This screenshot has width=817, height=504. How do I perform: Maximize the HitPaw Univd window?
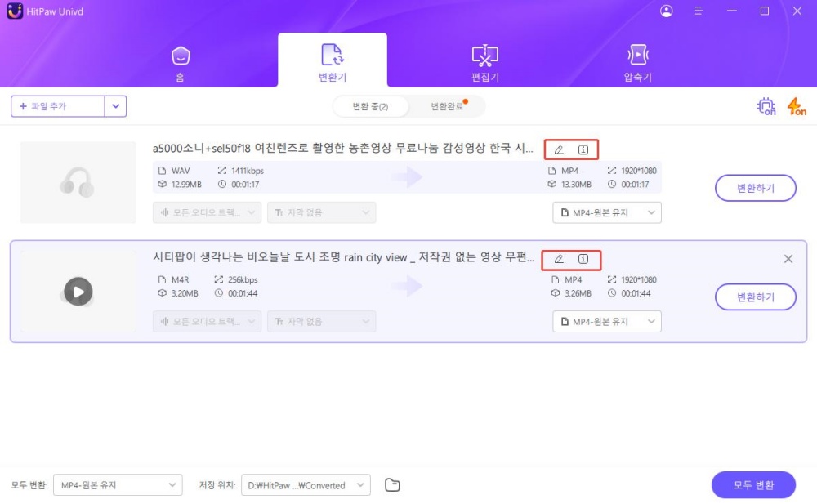[765, 11]
